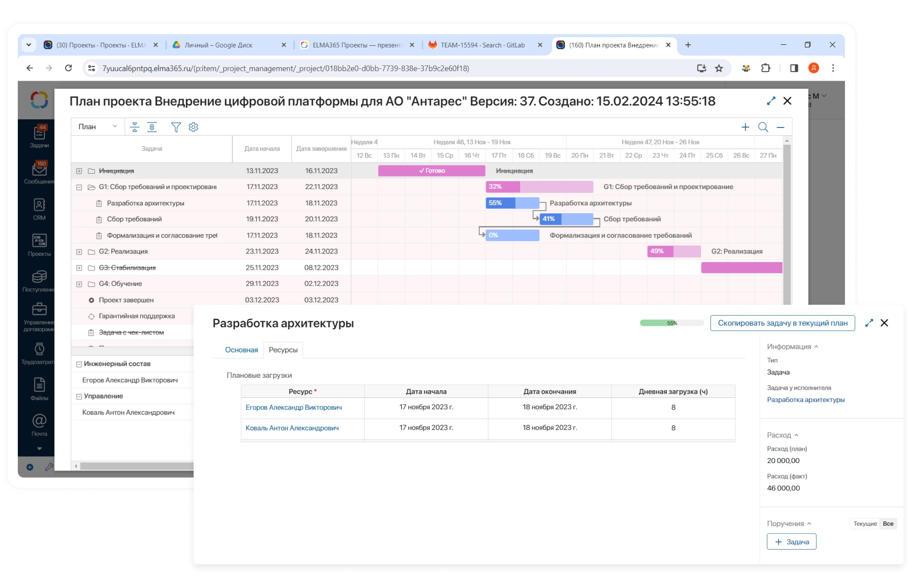Toggle Текущие assignments filter

coord(865,523)
